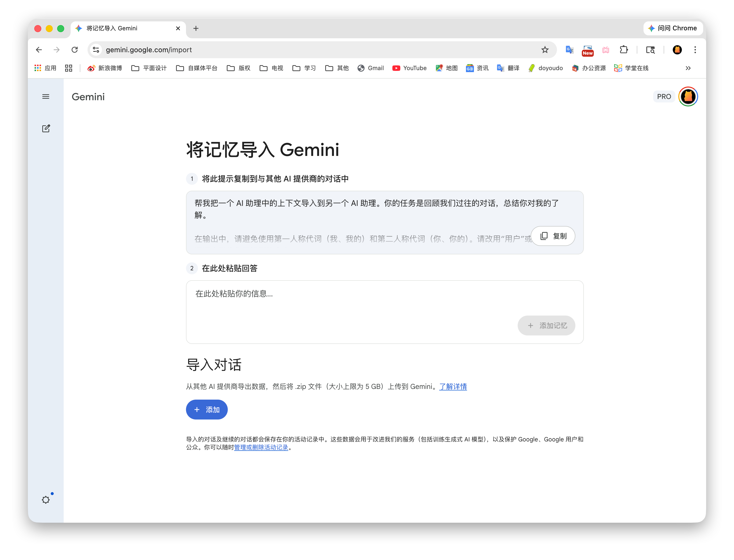Open the Chrome extensions puzzle icon
Viewport: 734px width, 560px height.
pos(623,50)
